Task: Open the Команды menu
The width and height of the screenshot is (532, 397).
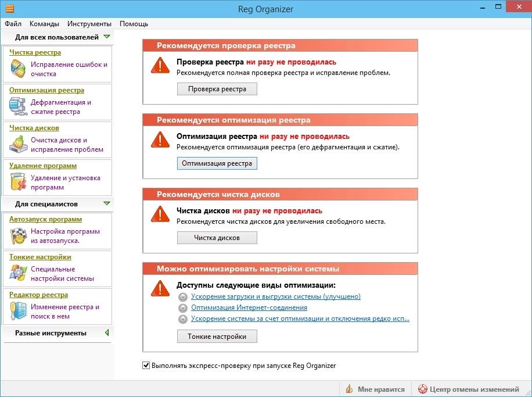Action: [x=44, y=24]
